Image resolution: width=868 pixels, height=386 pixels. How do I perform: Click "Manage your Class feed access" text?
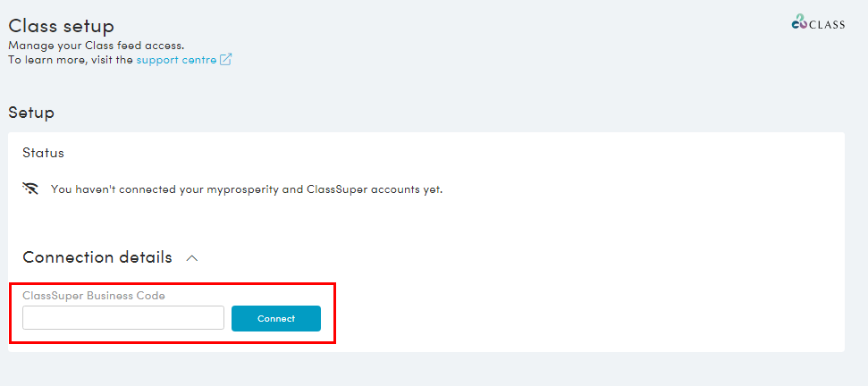tap(97, 46)
